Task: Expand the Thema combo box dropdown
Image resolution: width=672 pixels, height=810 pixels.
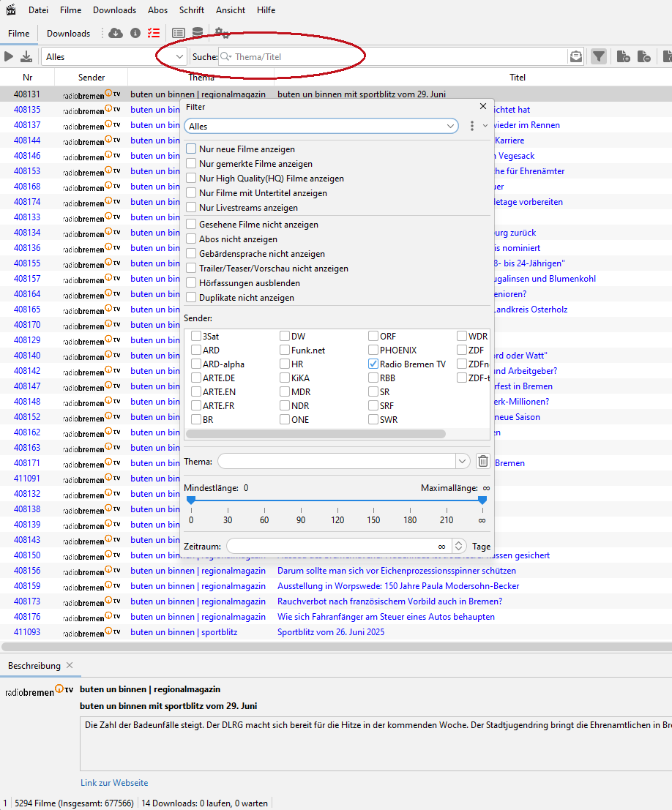Action: (462, 461)
